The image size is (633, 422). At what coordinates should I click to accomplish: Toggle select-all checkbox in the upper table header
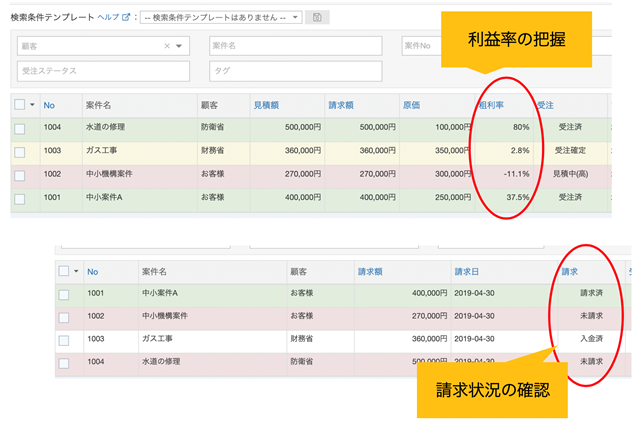pos(20,104)
